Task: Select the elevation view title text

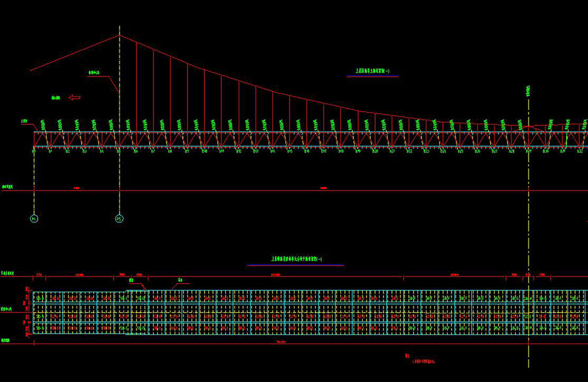Action: [372, 72]
